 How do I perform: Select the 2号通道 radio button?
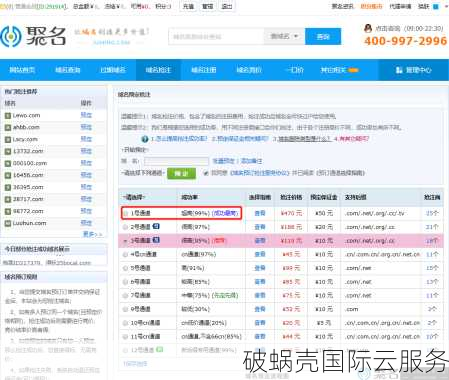[126, 227]
